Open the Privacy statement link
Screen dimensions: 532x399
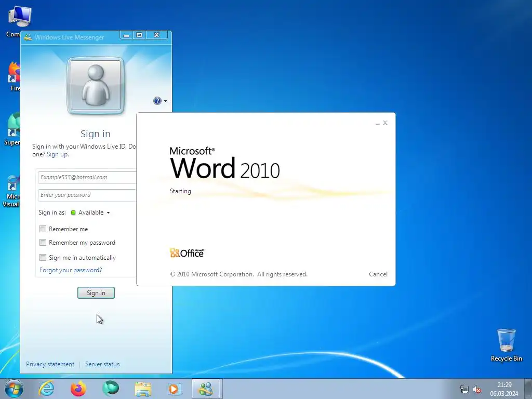(x=50, y=364)
